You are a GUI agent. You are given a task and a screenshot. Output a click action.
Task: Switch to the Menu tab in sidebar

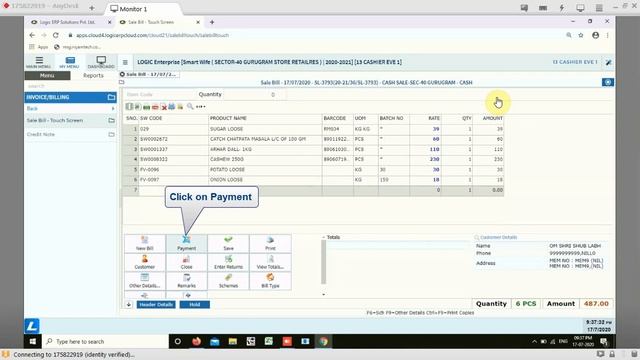(47, 76)
